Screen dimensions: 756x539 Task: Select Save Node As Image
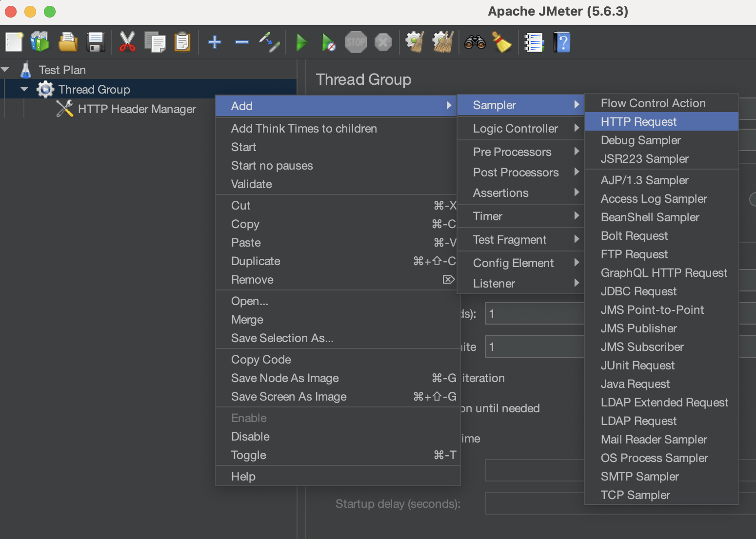(338, 378)
